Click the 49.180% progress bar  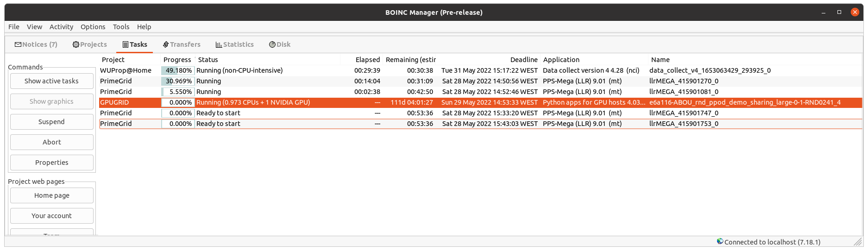pos(178,70)
